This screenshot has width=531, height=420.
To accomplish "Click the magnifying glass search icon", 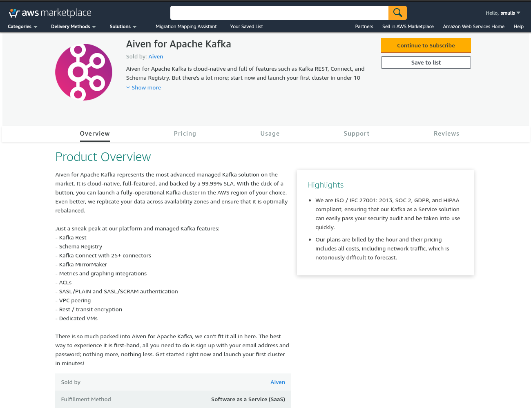I will point(397,13).
